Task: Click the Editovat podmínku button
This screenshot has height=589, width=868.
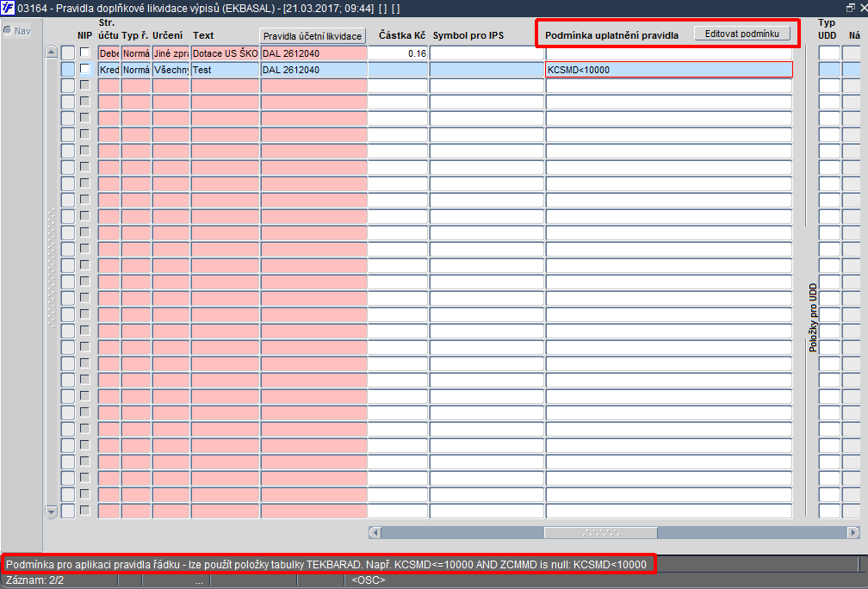Action: (x=742, y=34)
